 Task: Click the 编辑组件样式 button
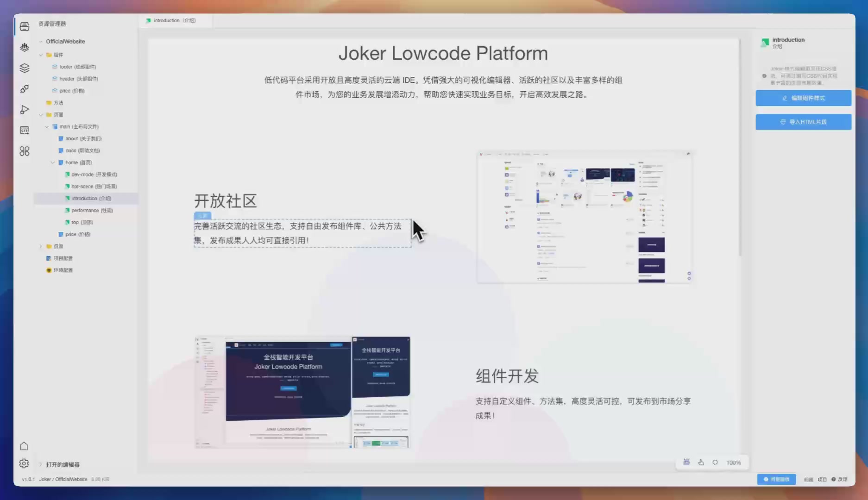(x=803, y=98)
